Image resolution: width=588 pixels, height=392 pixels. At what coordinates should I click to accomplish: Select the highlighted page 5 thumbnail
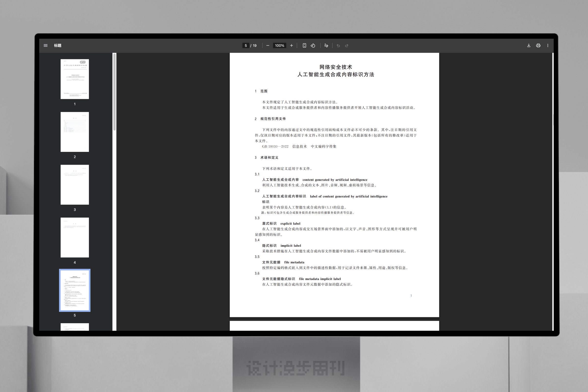(75, 290)
